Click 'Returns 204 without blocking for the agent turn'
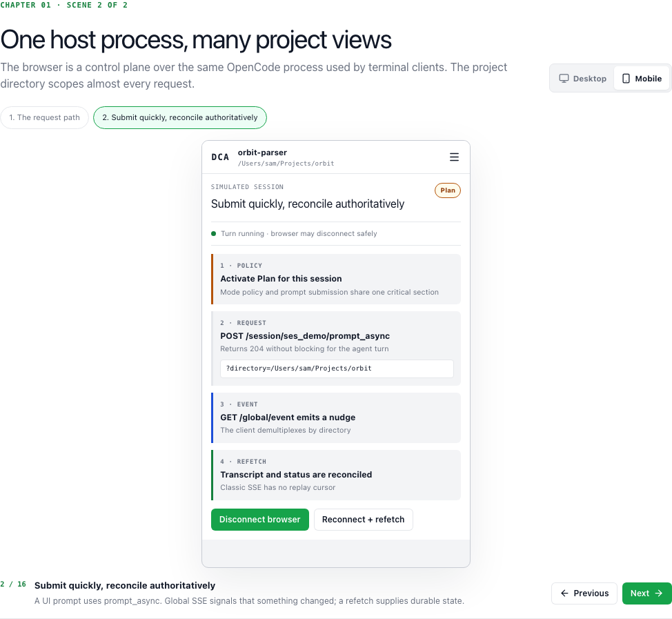The image size is (672, 619). (304, 348)
